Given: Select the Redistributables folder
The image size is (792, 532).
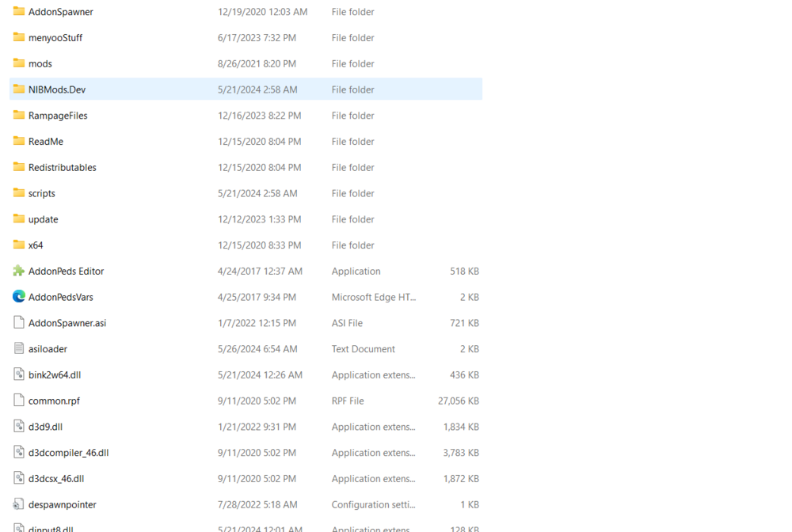Looking at the screenshot, I should coord(62,167).
